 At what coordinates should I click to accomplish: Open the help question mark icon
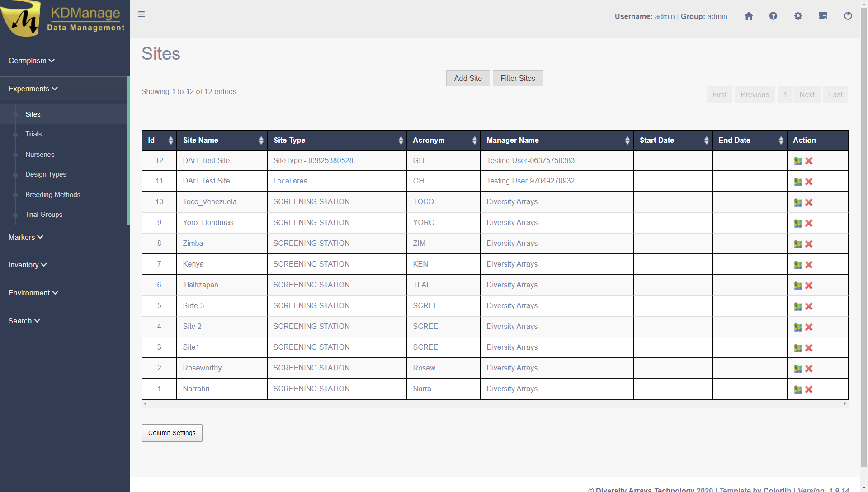point(773,16)
